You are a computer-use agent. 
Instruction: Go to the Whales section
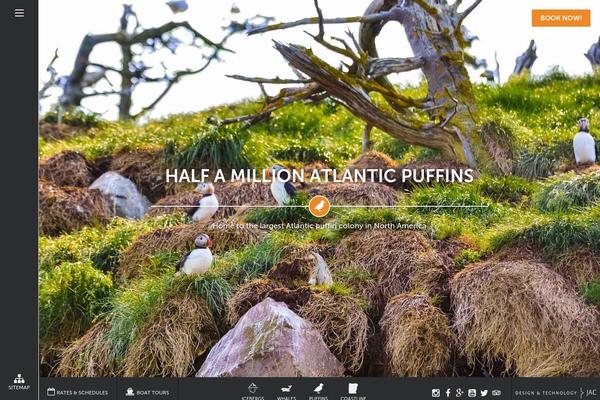[x=286, y=392]
